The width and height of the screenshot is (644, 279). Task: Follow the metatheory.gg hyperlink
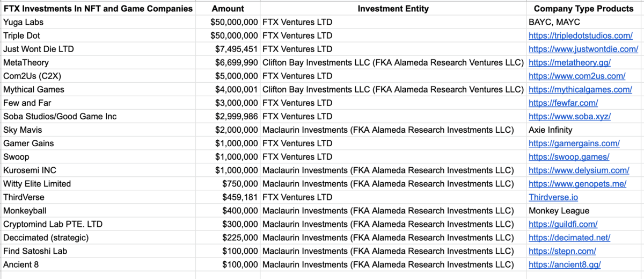pyautogui.click(x=570, y=62)
